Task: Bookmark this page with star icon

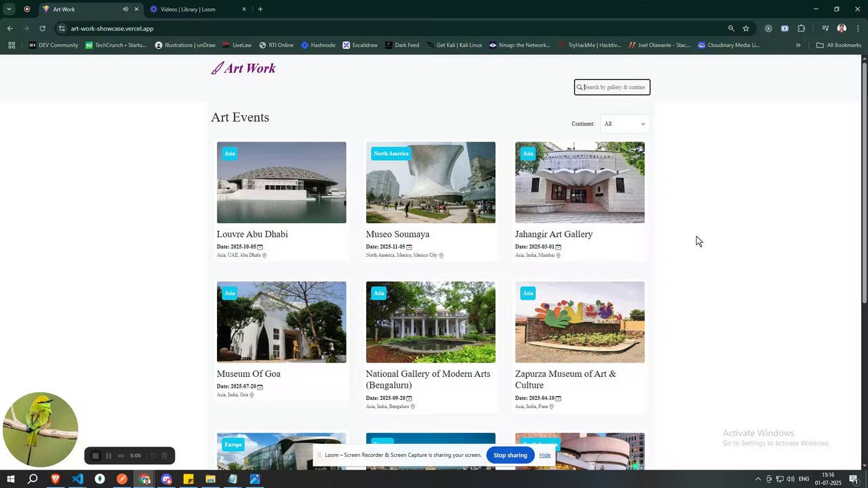Action: pos(746,28)
